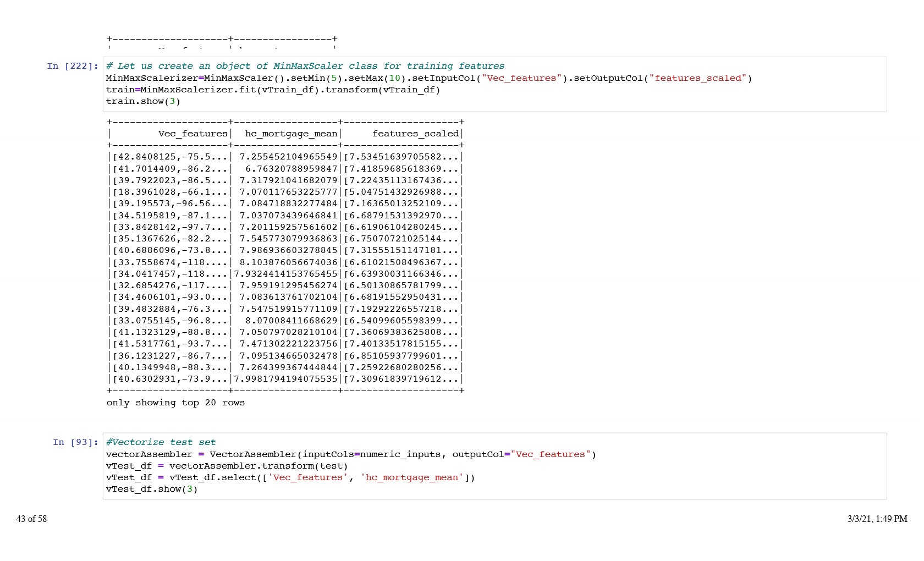
Task: Click the train=MinMaxScalerizer.fit code line
Action: (x=273, y=90)
